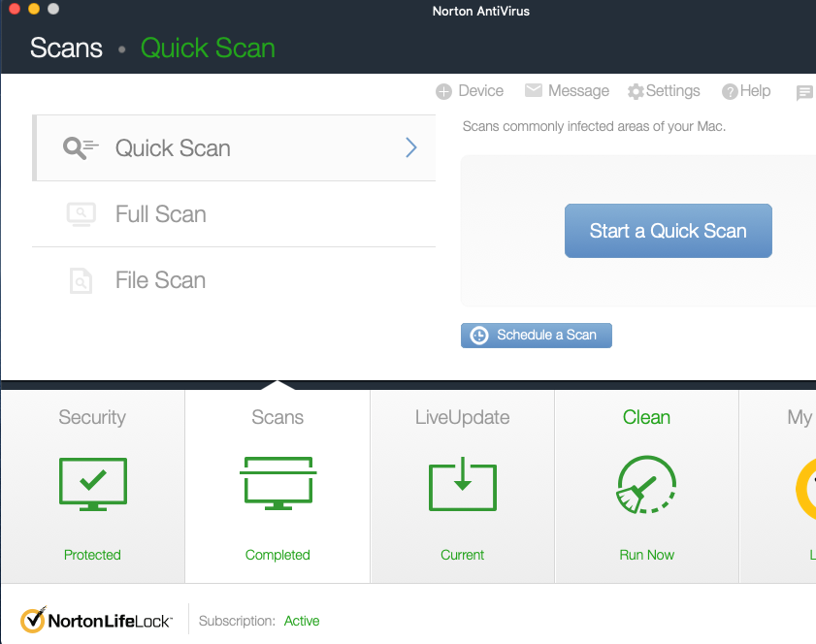Viewport: 816px width, 644px height.
Task: Click the Security protected monitor icon
Action: [92, 484]
